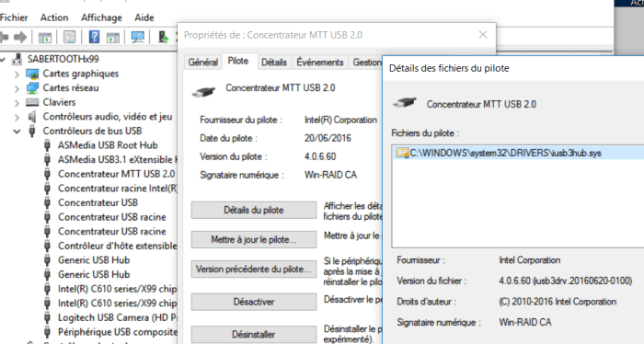Click the Intel(R) Corporation provider value
This screenshot has height=344, width=644.
point(340,120)
